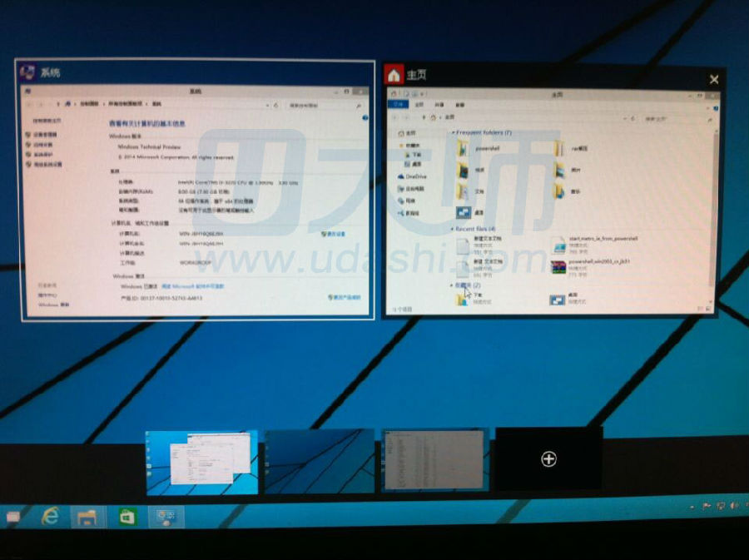Viewport: 749px width, 560px height.
Task: Select OneDrive in the navigation pane
Action: (414, 176)
